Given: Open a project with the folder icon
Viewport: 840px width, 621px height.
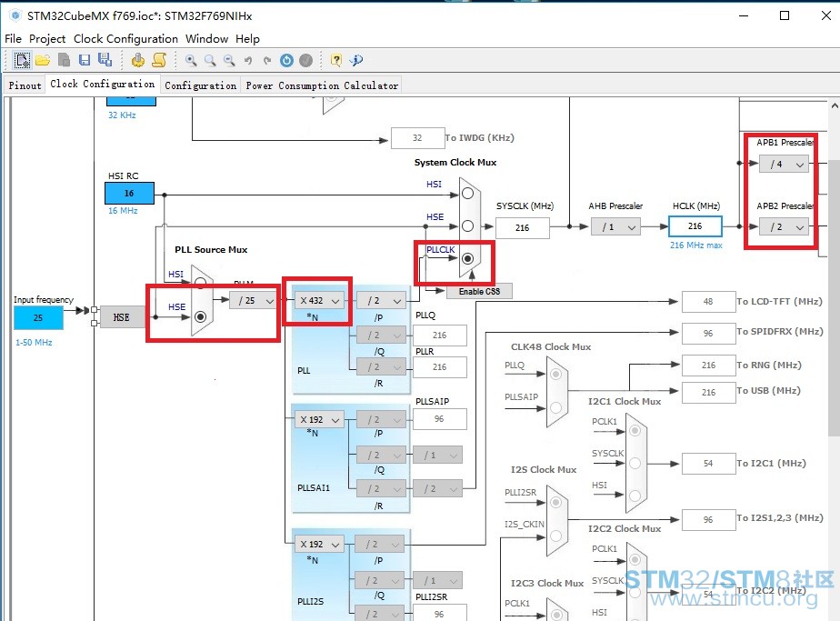Looking at the screenshot, I should pyautogui.click(x=43, y=60).
